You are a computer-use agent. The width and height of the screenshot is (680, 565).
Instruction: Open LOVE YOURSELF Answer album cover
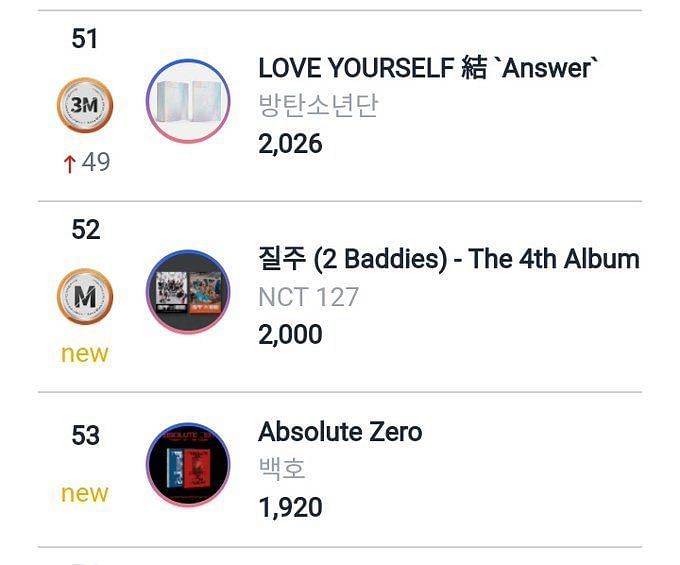188,101
